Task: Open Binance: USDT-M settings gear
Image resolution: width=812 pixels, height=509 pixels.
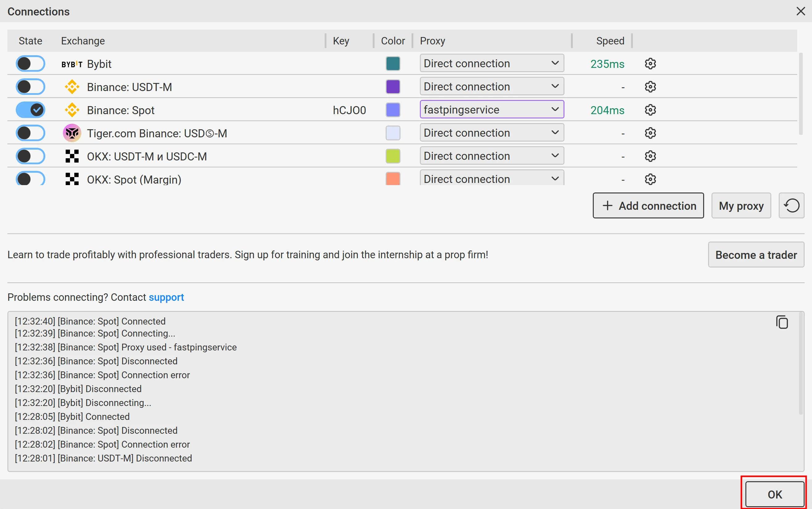Action: [650, 87]
